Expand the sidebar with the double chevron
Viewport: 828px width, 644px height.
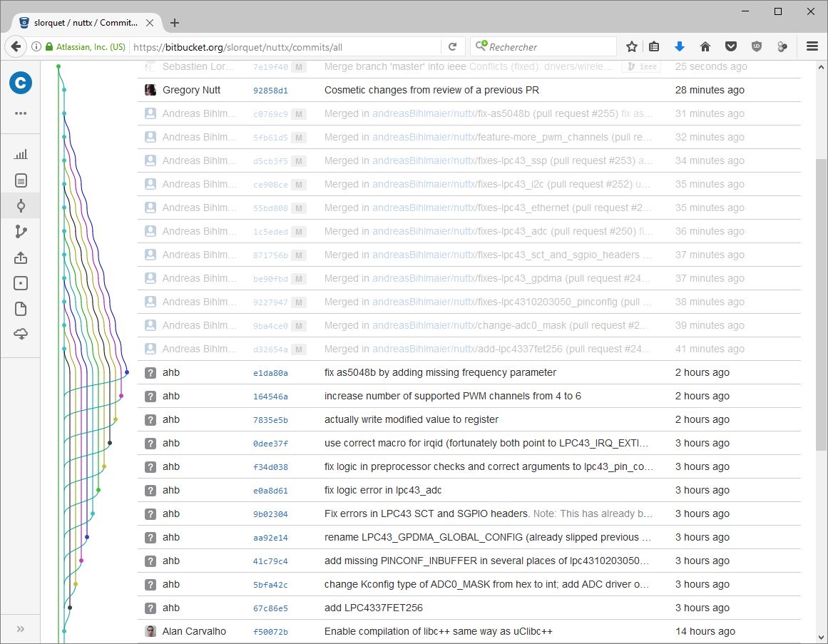[21, 628]
